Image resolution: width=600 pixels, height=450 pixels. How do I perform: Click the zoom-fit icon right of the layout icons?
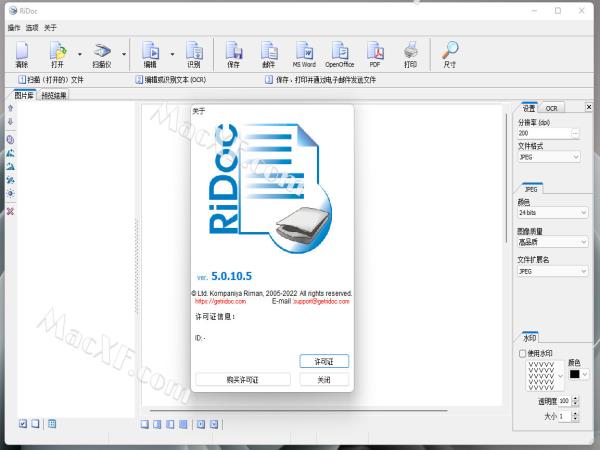[x=201, y=424]
